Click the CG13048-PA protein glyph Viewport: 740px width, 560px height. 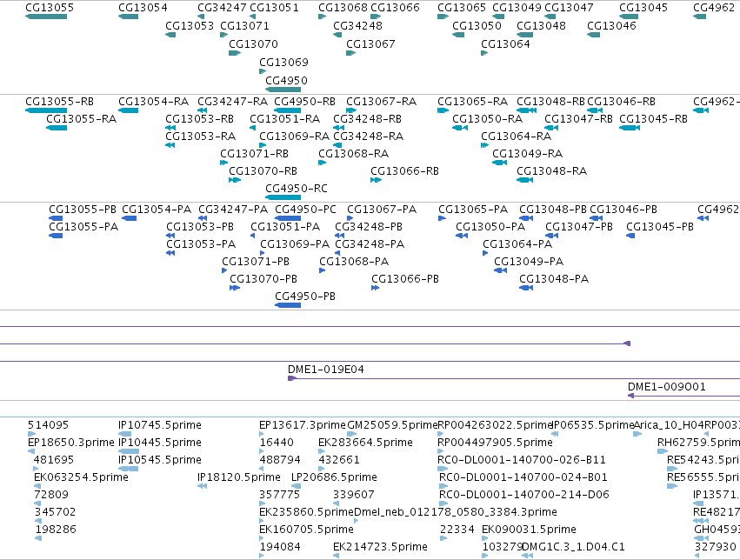(x=526, y=288)
